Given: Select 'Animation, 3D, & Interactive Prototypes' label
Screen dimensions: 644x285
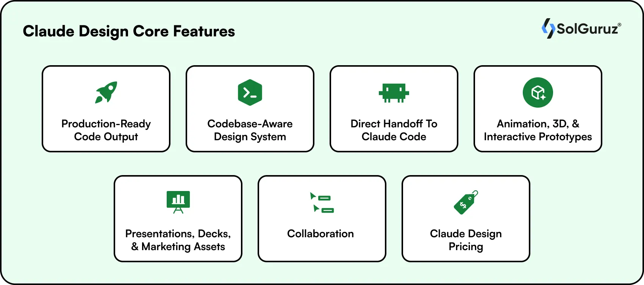Looking at the screenshot, I should point(538,130).
